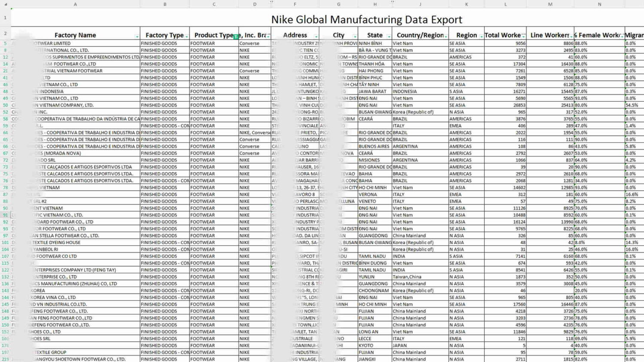Select total workers cell 16271
Image resolution: width=644 pixels, height=362 pixels.
pyautogui.click(x=505, y=91)
